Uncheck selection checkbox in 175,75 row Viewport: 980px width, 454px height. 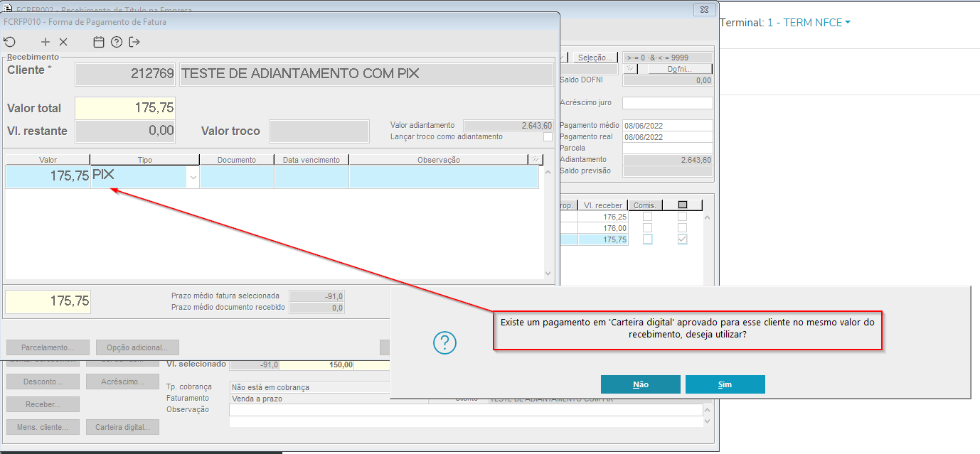point(683,239)
